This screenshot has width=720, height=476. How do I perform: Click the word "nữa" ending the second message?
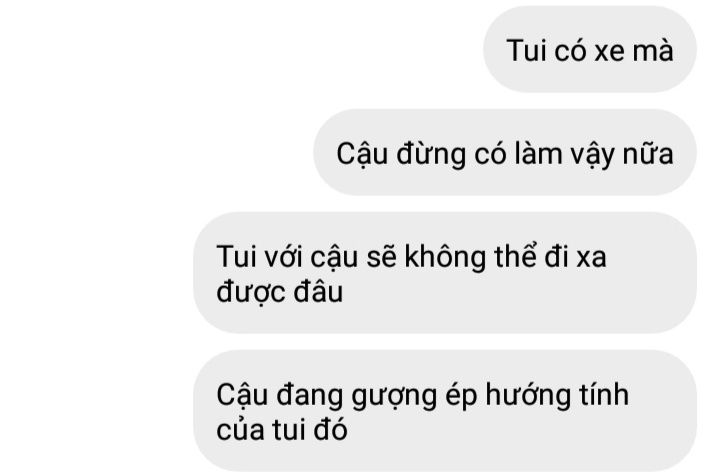pos(648,154)
